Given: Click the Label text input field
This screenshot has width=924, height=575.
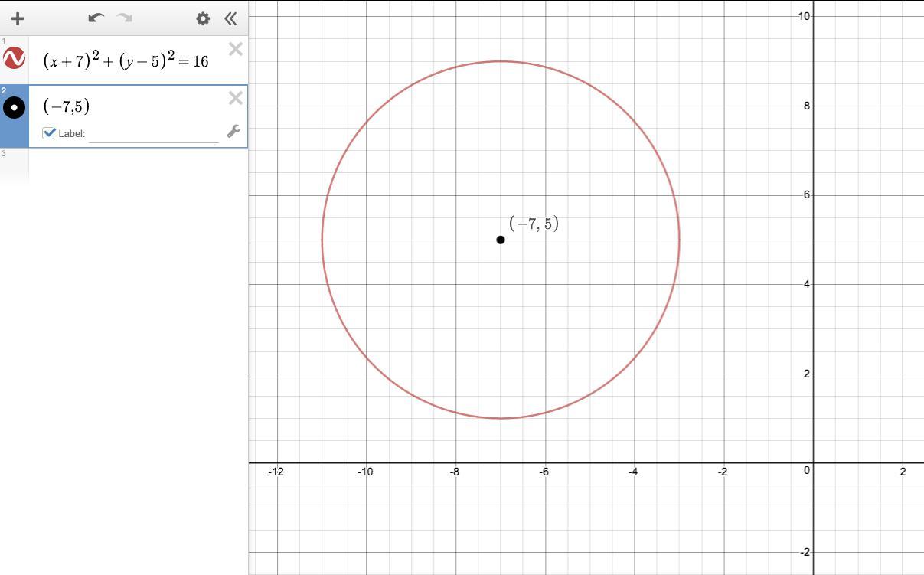Looking at the screenshot, I should coord(154,133).
